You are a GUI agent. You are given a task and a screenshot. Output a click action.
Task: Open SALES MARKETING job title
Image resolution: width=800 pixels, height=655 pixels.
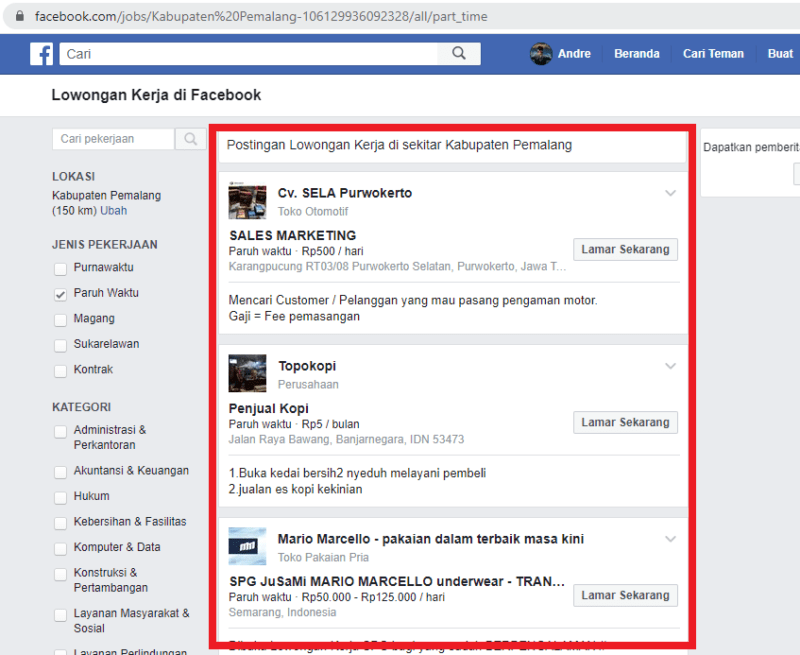(292, 235)
